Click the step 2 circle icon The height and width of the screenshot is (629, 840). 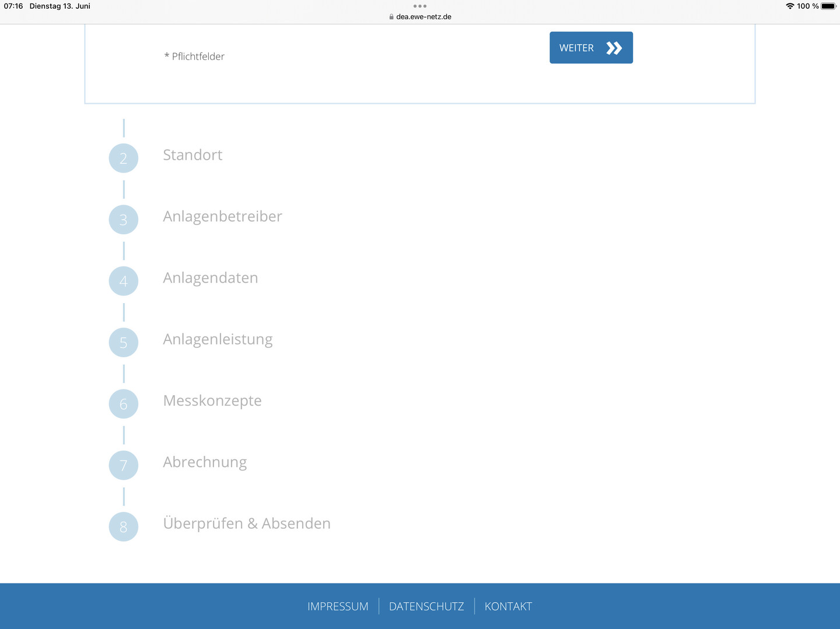click(124, 158)
